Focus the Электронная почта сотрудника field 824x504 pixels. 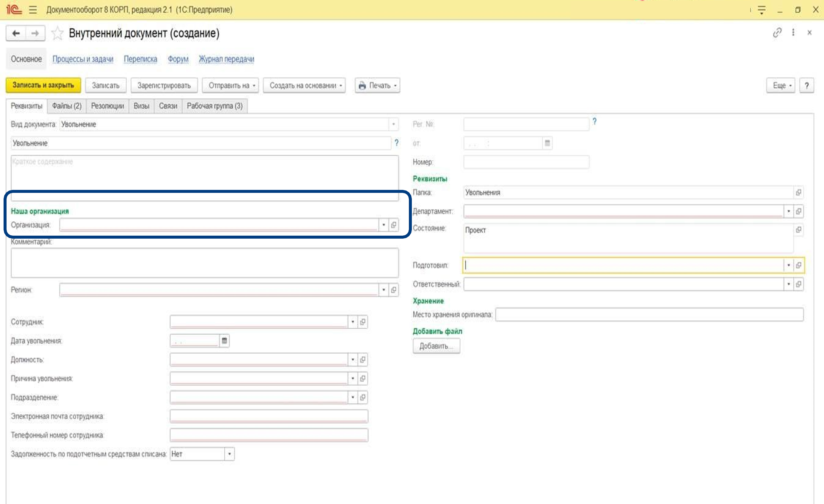click(269, 416)
